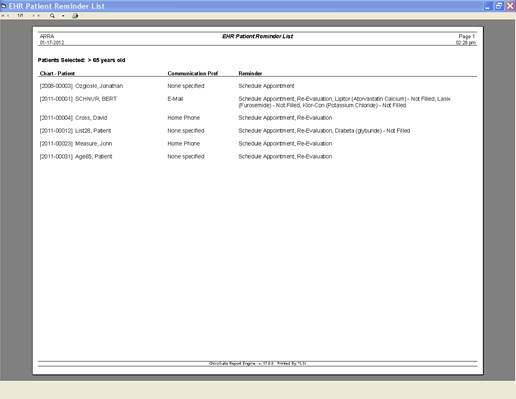Click the Schedule Appointment reminder for Ozgioski
This screenshot has height=399, width=516.
pyautogui.click(x=266, y=86)
